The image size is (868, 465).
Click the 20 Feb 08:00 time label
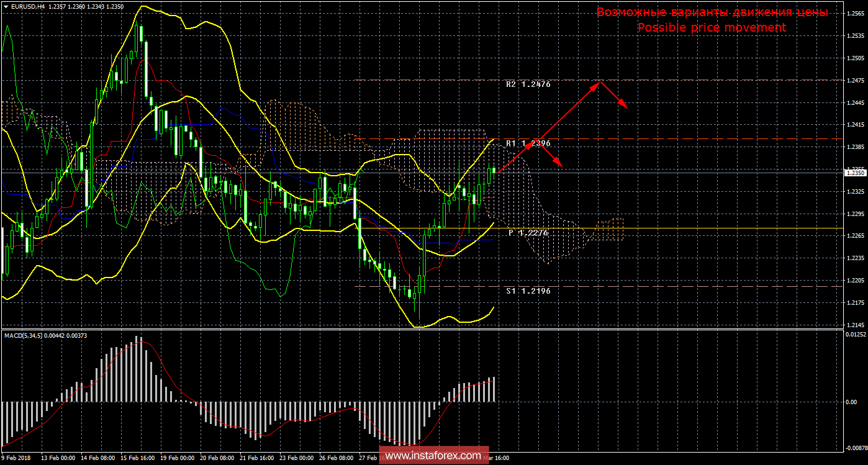[218, 459]
